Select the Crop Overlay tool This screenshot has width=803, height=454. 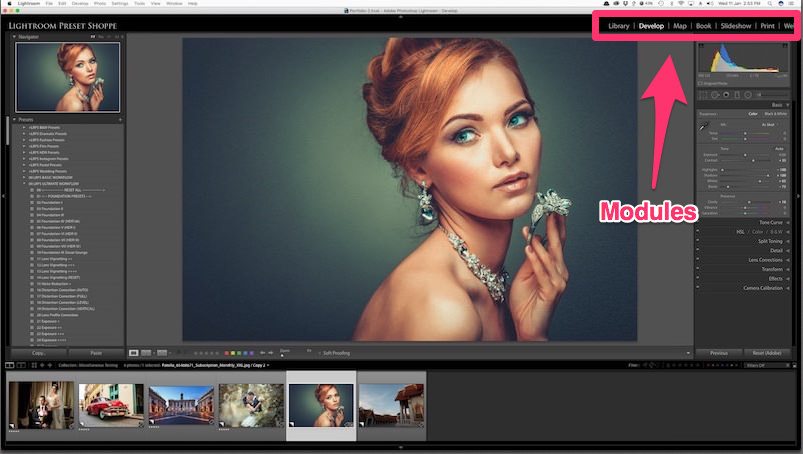click(x=703, y=95)
